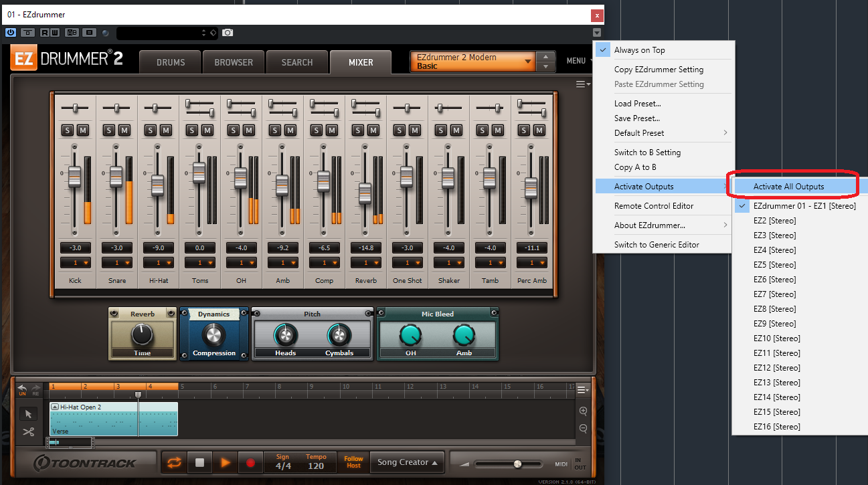The image size is (868, 485).
Task: Click the master volume slider knob
Action: coord(517,464)
